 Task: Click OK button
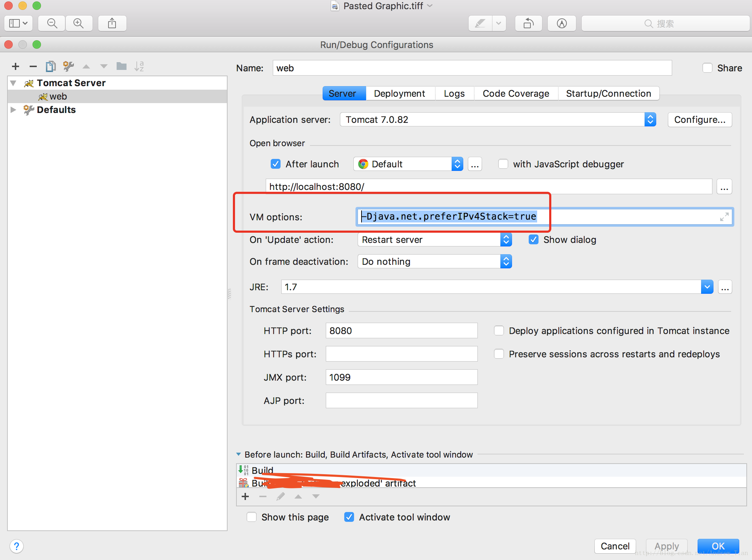[718, 546]
